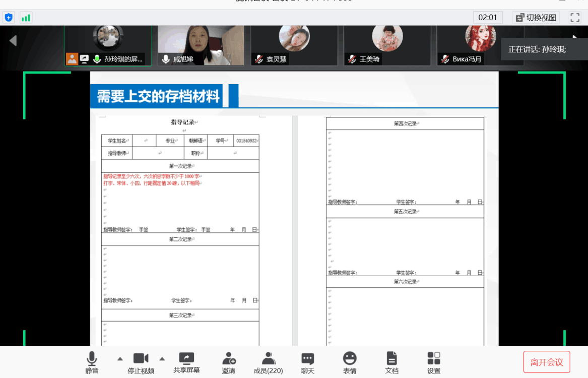588x378 pixels.
Task: Start sharing with 共享屏幕
Action: click(x=186, y=362)
